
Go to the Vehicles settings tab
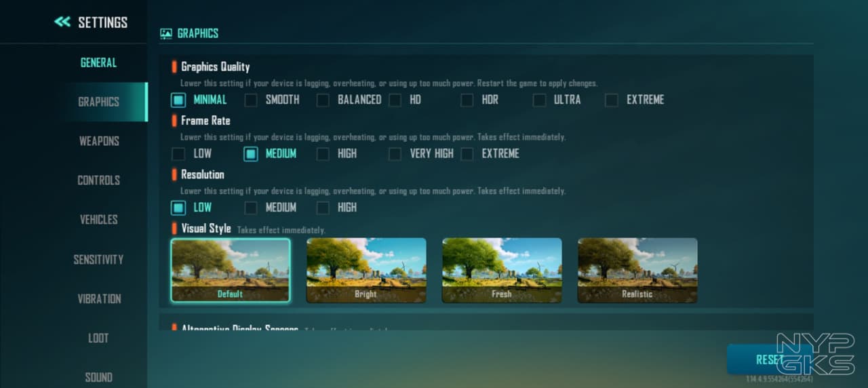(99, 220)
